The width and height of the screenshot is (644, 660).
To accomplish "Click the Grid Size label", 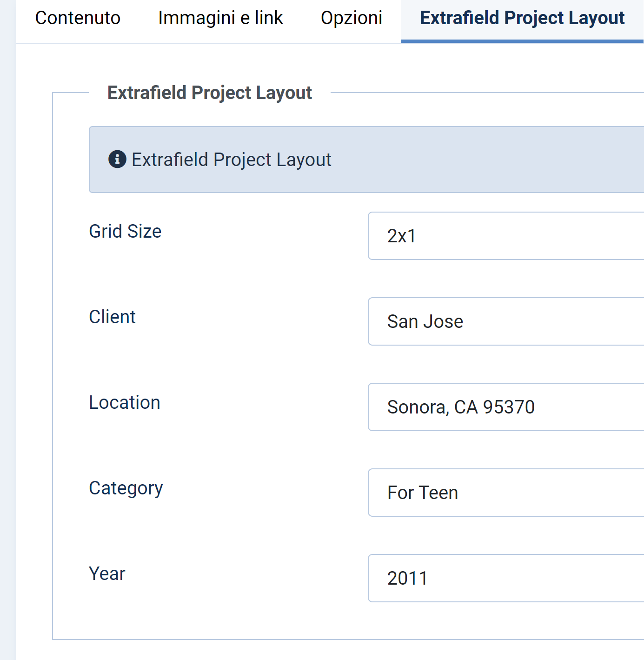I will coord(125,231).
